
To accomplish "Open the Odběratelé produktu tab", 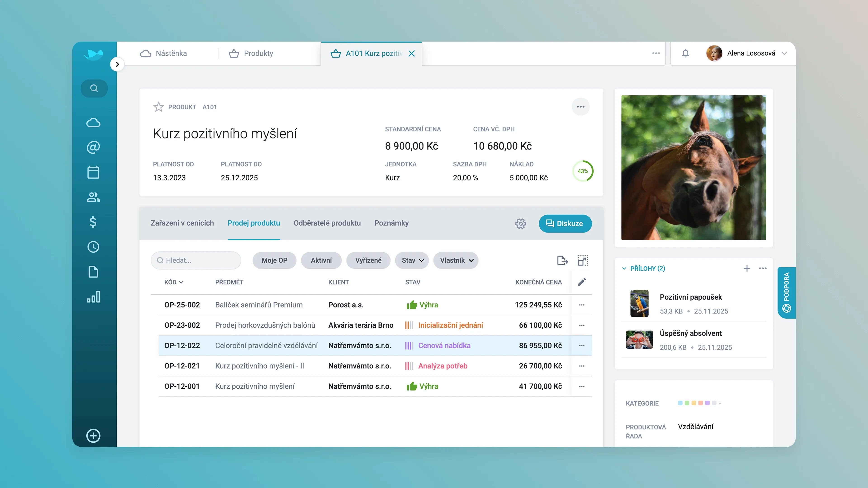I will tap(327, 223).
